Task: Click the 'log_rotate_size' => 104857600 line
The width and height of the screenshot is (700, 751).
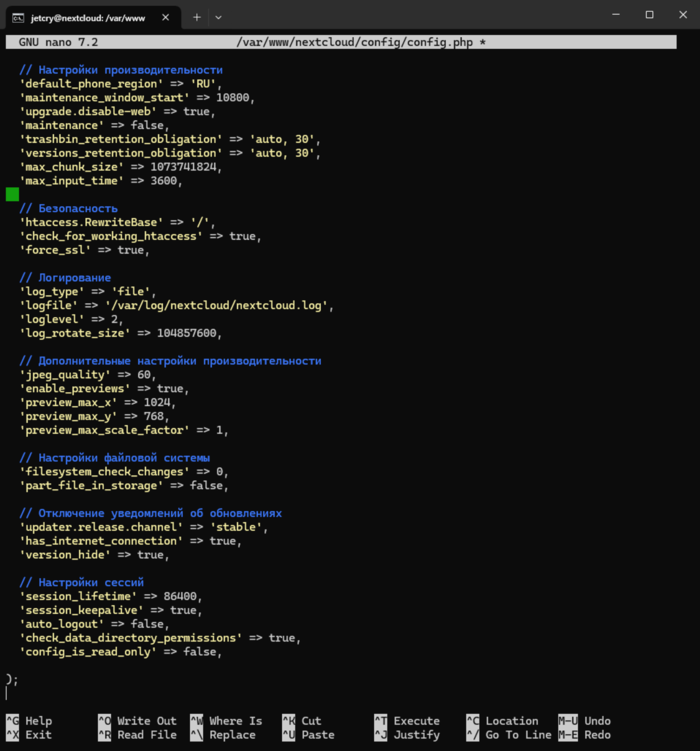Action: click(x=121, y=333)
